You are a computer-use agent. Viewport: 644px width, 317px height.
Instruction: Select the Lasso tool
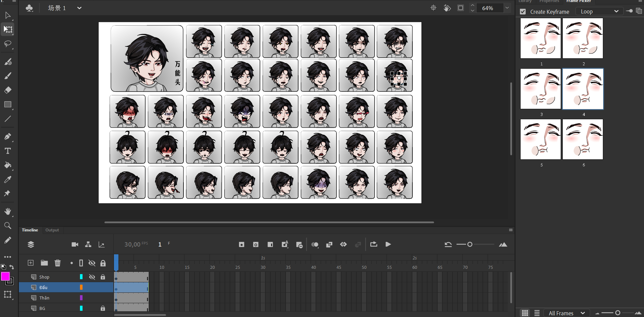point(8,44)
